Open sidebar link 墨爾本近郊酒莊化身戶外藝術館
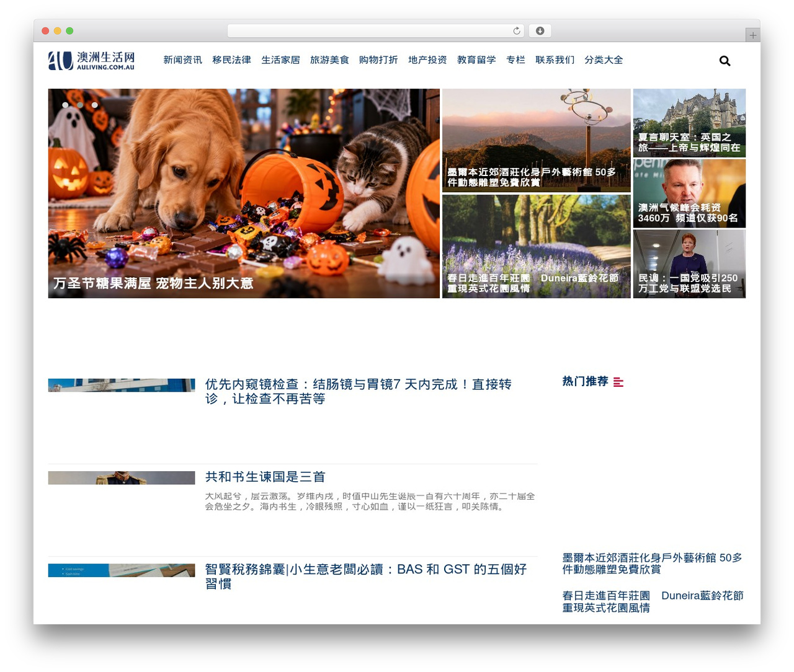 tap(652, 564)
